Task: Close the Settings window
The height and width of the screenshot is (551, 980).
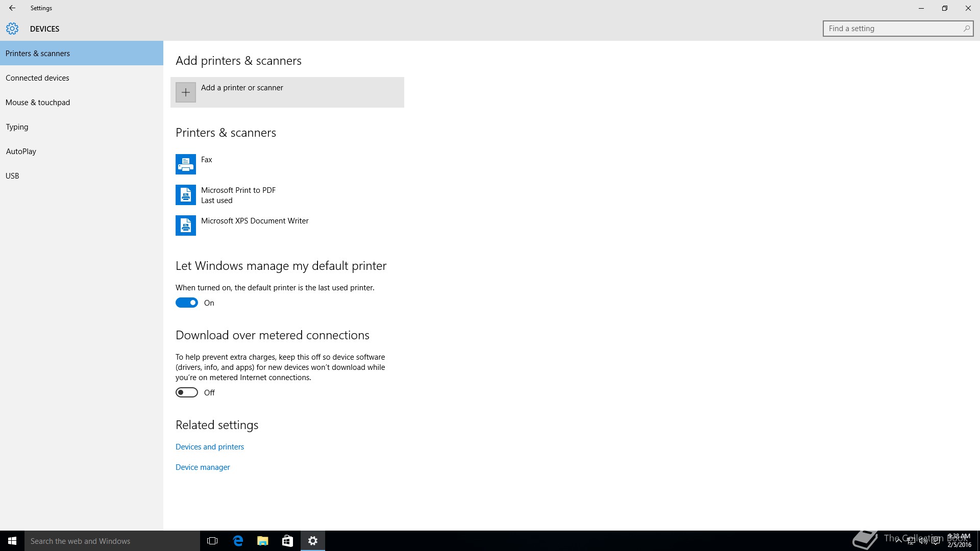Action: (968, 8)
